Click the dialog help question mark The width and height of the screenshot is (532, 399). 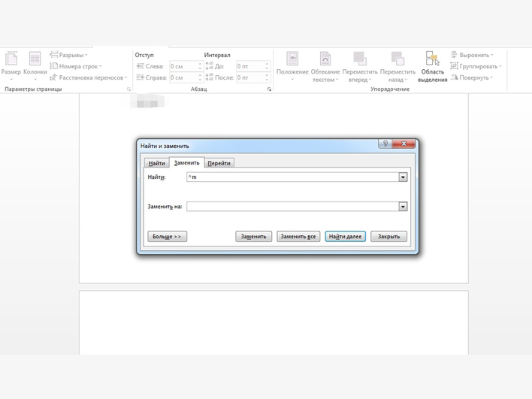click(385, 144)
